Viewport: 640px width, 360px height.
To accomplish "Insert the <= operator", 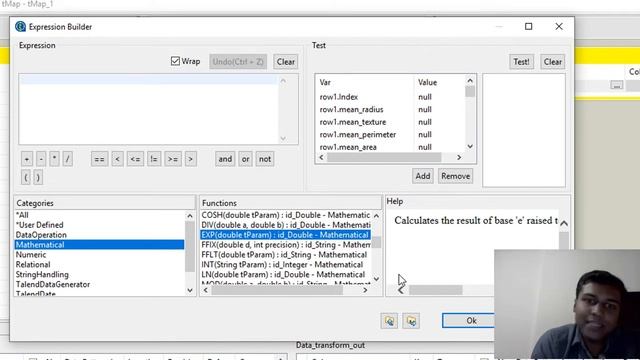I will 135,159.
